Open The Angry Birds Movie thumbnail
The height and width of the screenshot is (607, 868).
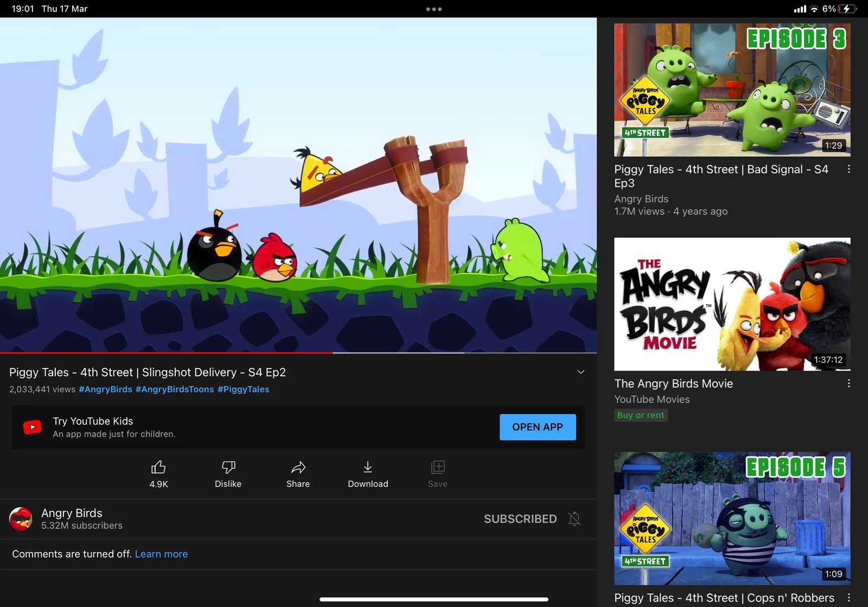pos(732,304)
